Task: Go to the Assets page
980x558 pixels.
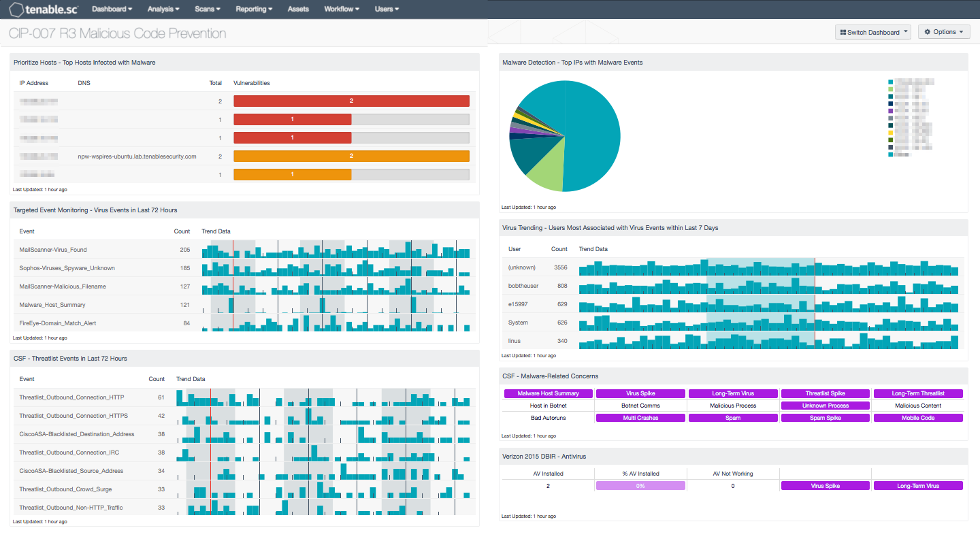Action: (x=298, y=10)
